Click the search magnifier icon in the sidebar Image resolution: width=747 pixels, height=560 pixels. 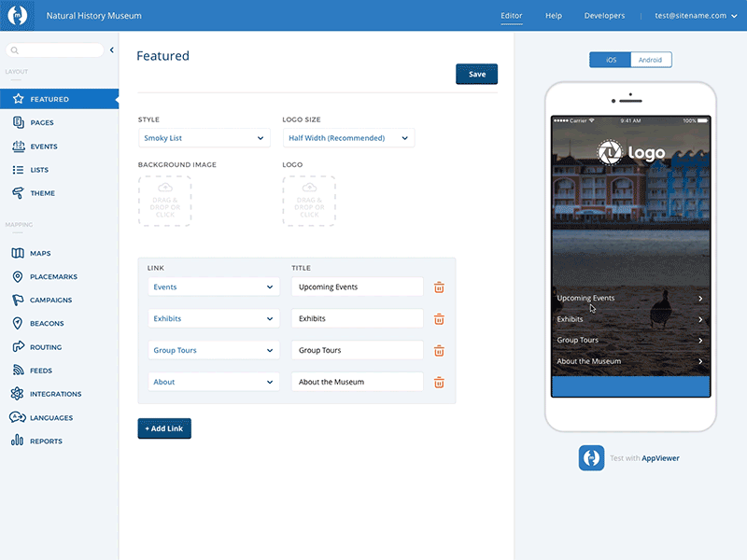[x=15, y=50]
